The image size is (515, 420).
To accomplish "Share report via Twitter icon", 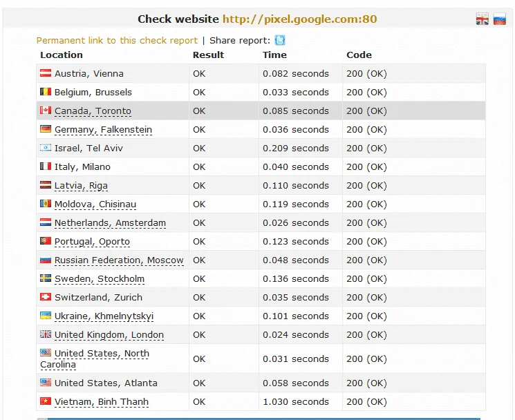I will [x=280, y=40].
